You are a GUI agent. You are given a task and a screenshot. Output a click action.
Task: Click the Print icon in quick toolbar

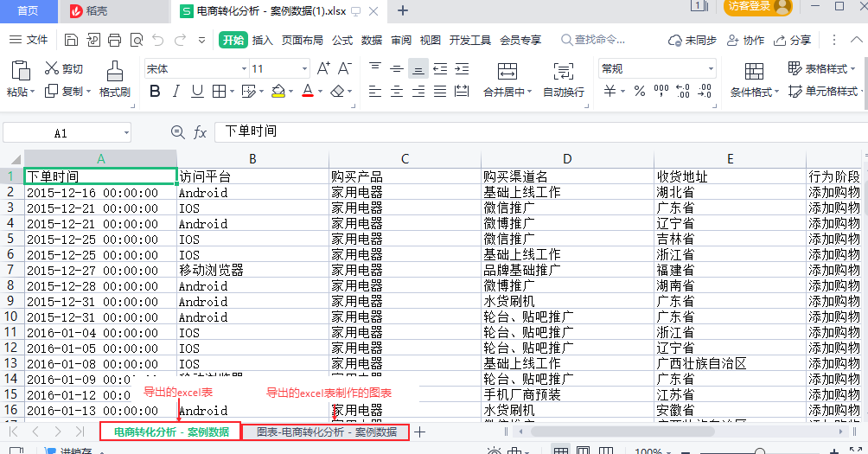click(x=115, y=40)
